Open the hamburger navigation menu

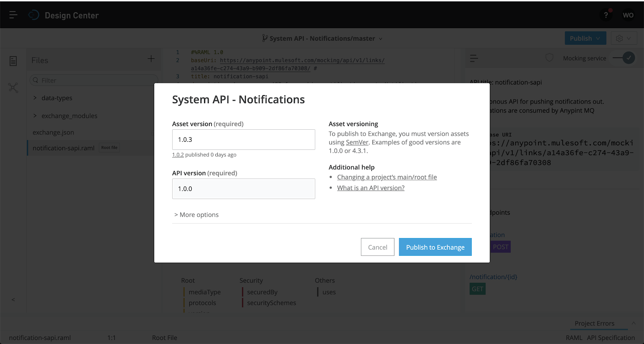coord(13,15)
